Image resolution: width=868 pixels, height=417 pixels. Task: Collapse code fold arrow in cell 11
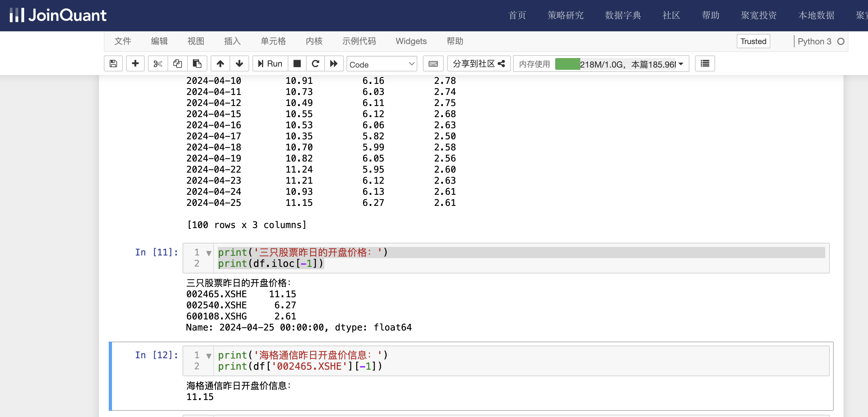point(209,253)
